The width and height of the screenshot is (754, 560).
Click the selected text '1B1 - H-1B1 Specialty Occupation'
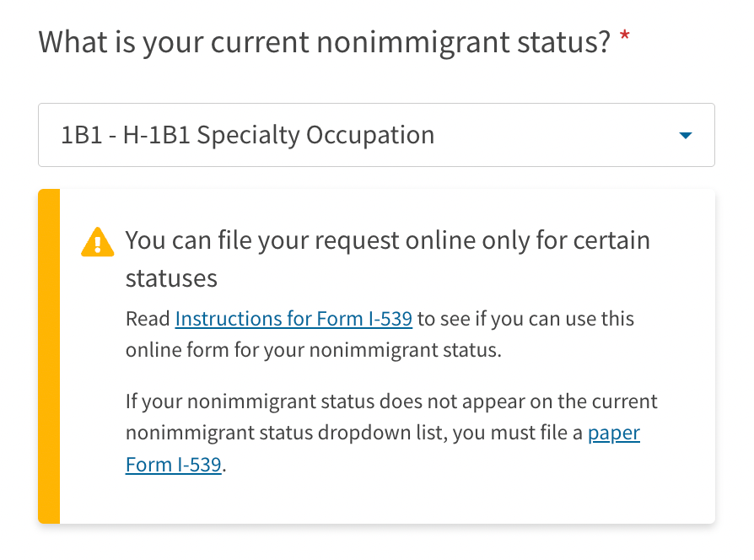pos(247,135)
